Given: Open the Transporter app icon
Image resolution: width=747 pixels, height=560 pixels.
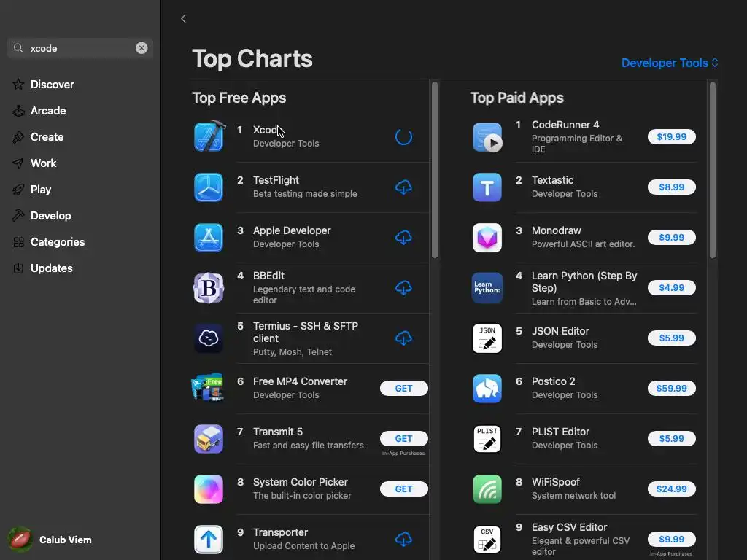Looking at the screenshot, I should (x=209, y=540).
